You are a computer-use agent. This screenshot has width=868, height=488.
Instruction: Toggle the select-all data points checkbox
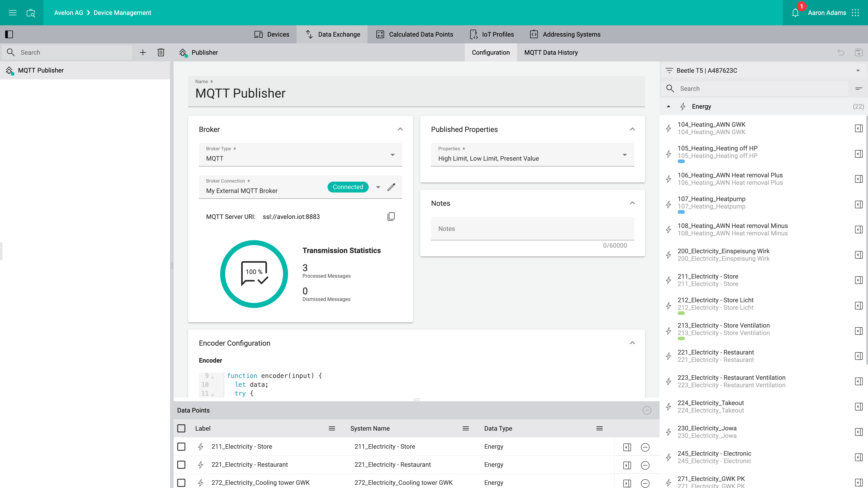(181, 429)
